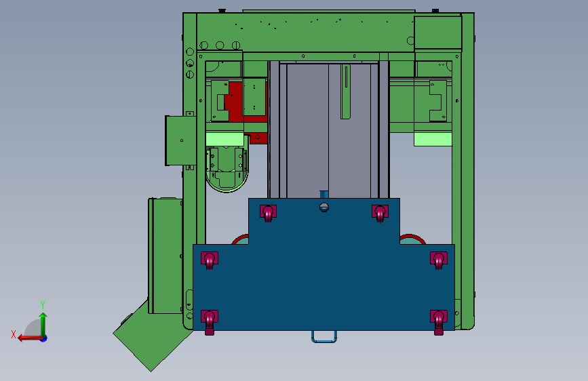Select the top-right magenta caster on the upper step
The image size is (588, 381).
coord(380,213)
